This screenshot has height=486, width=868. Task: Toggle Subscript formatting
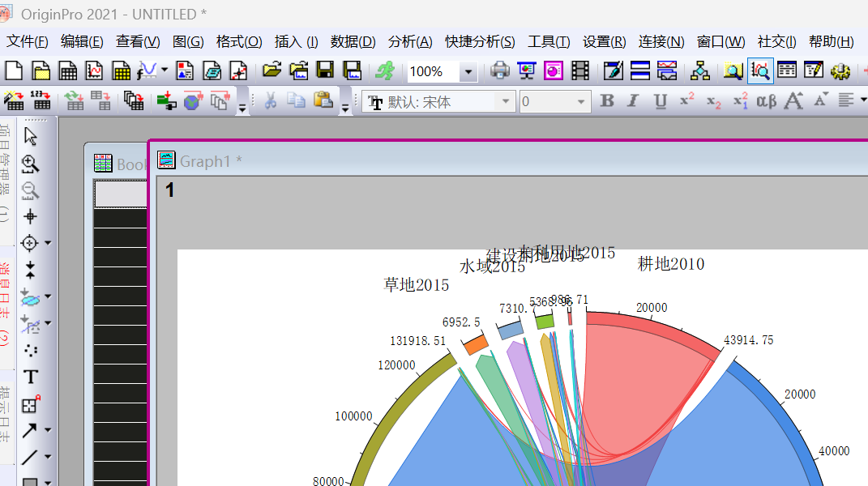[713, 102]
